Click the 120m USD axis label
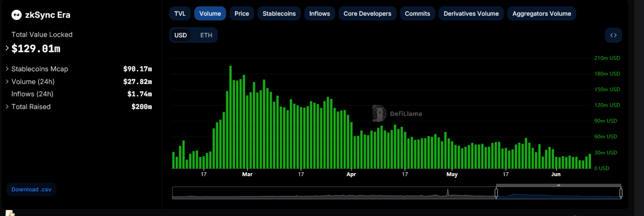The image size is (644, 216). (x=607, y=105)
